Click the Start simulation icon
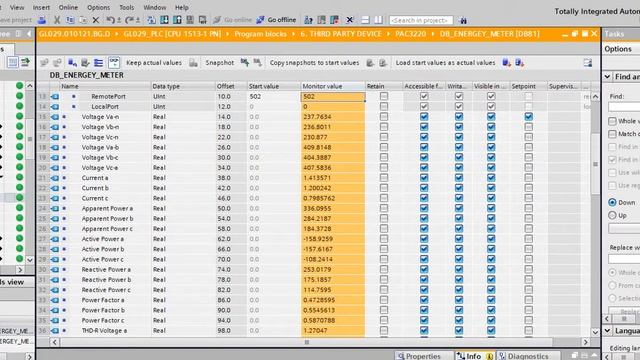The image size is (640, 360). (x=190, y=20)
